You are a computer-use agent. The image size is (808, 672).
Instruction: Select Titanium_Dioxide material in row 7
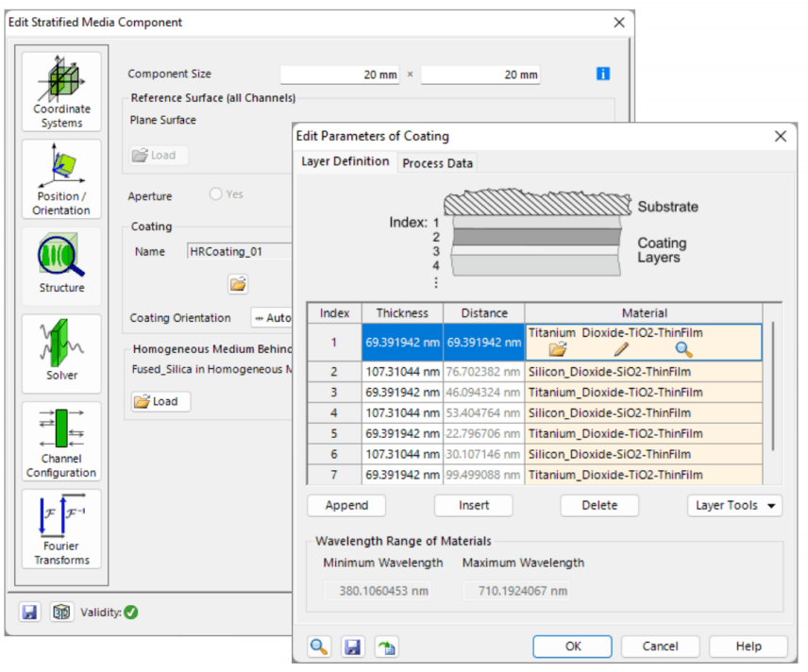[x=643, y=475]
